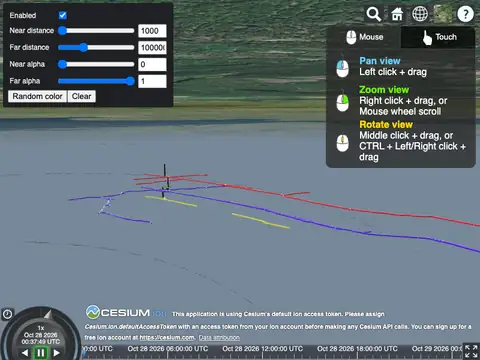The image size is (480, 360).
Task: Pause the animation clock
Action: click(x=41, y=353)
